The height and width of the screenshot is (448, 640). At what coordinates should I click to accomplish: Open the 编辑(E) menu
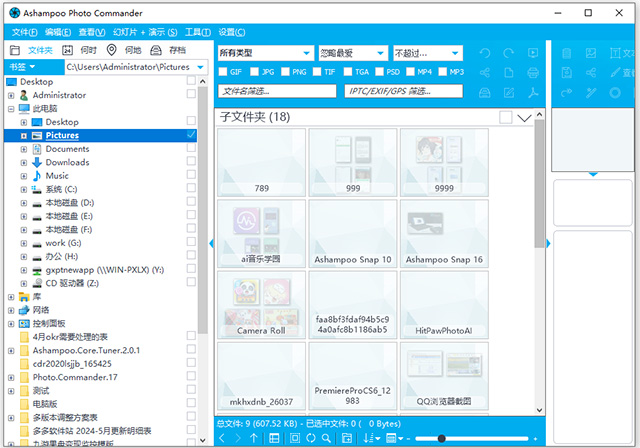click(x=58, y=32)
